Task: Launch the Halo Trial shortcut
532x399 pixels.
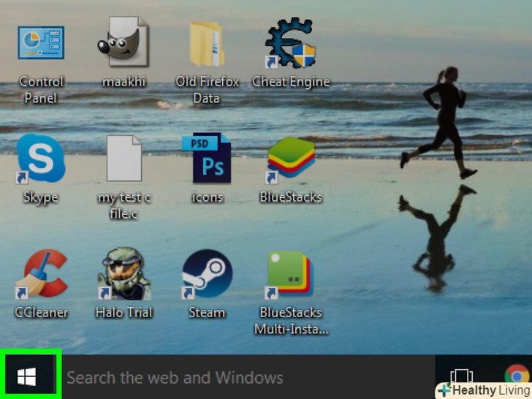Action: pos(124,274)
